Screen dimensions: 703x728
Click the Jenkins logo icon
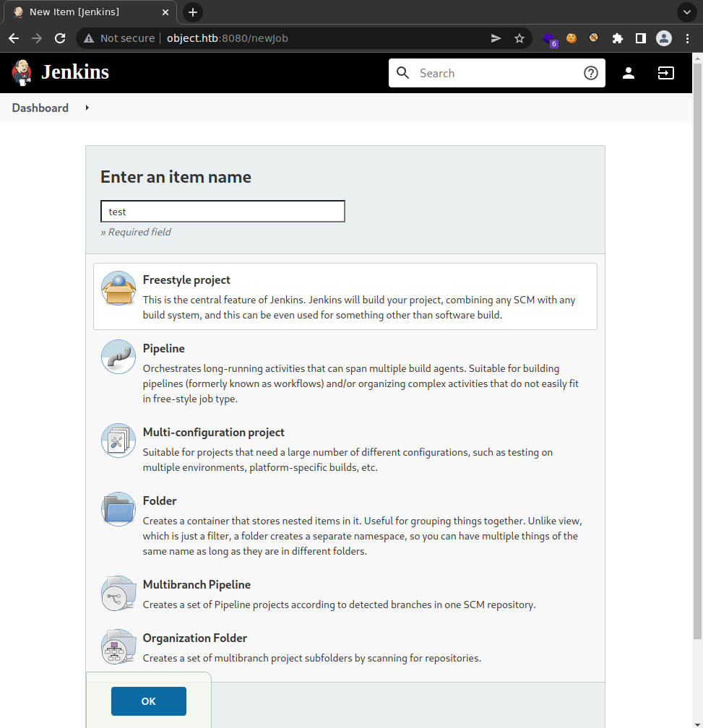pyautogui.click(x=22, y=72)
